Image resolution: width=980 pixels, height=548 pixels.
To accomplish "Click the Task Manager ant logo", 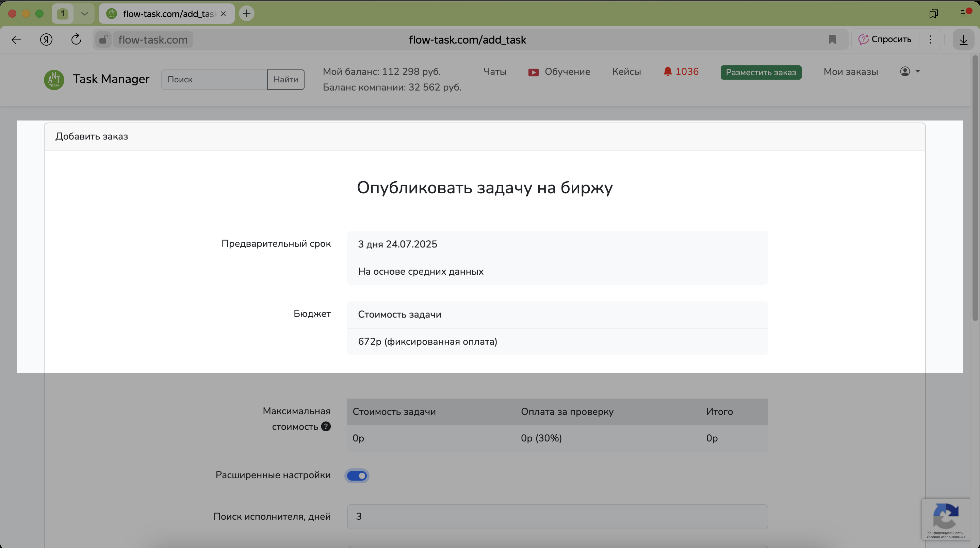I will click(54, 79).
